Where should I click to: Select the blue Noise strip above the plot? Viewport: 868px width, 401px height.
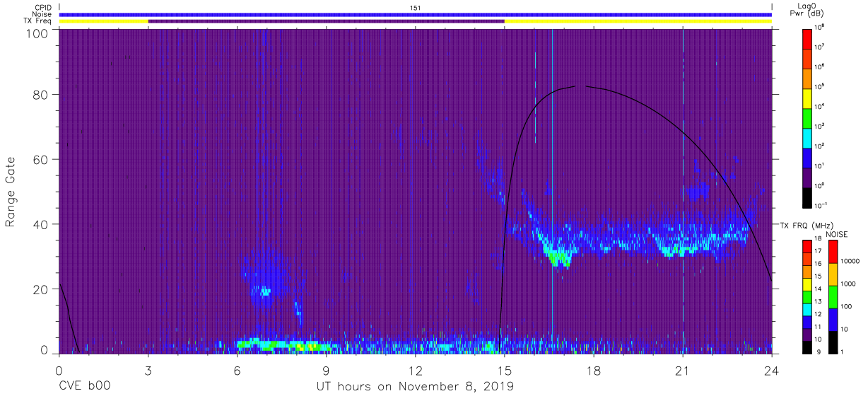click(416, 14)
